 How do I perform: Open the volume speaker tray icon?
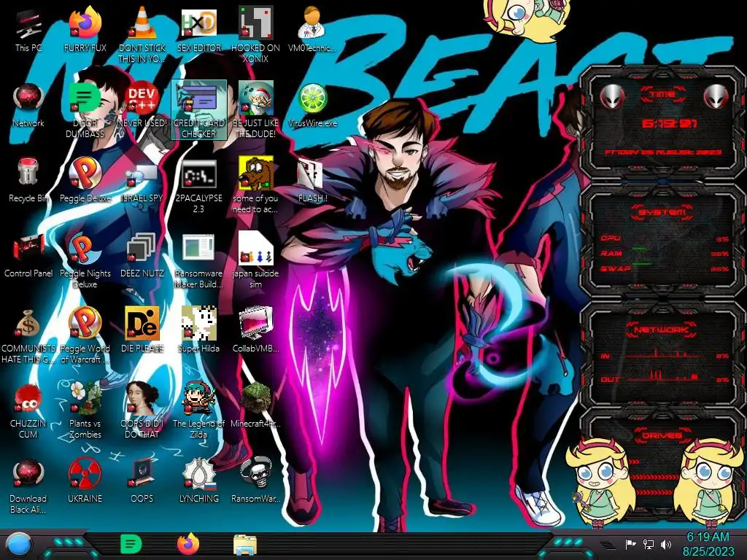tap(666, 544)
